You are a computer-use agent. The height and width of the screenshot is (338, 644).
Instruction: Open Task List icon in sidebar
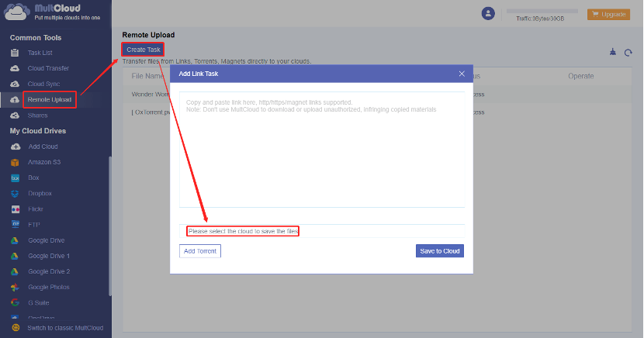(x=15, y=53)
